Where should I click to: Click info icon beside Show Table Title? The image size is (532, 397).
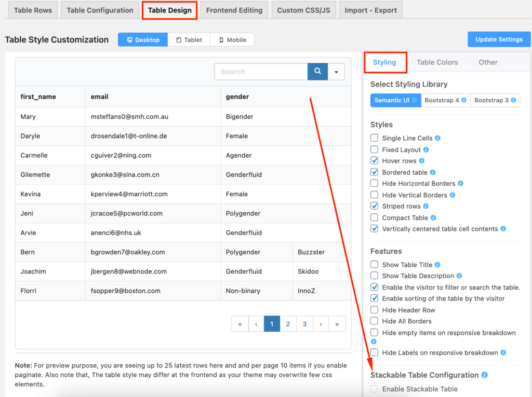click(437, 265)
